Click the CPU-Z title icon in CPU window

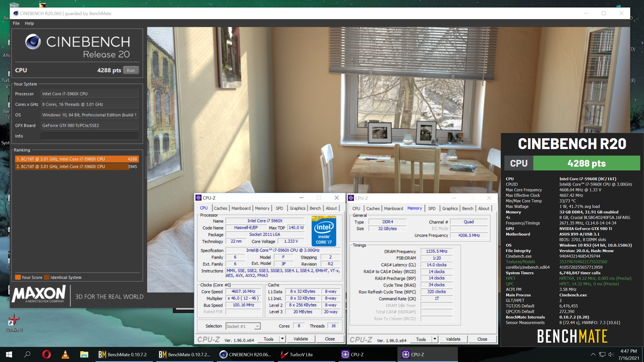point(198,198)
